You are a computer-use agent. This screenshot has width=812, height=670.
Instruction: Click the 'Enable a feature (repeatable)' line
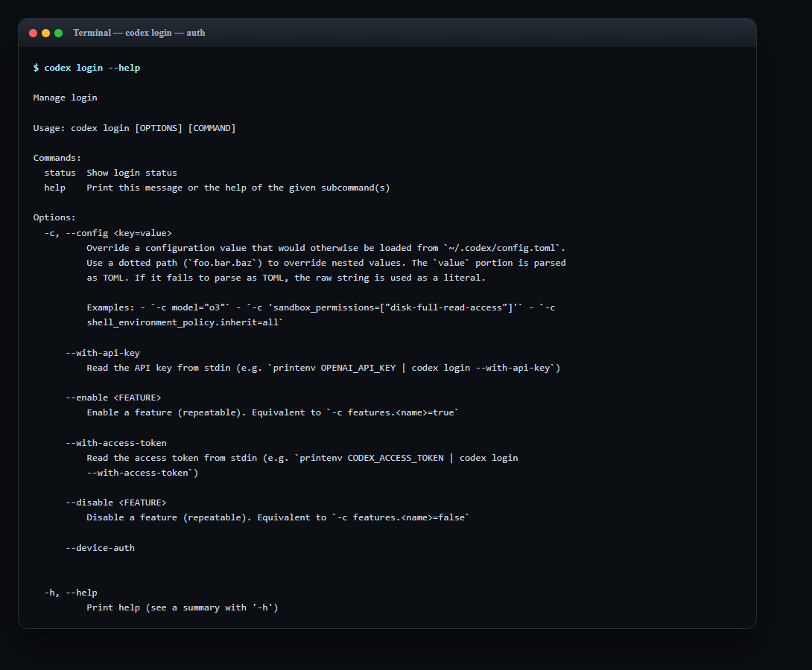(x=273, y=412)
